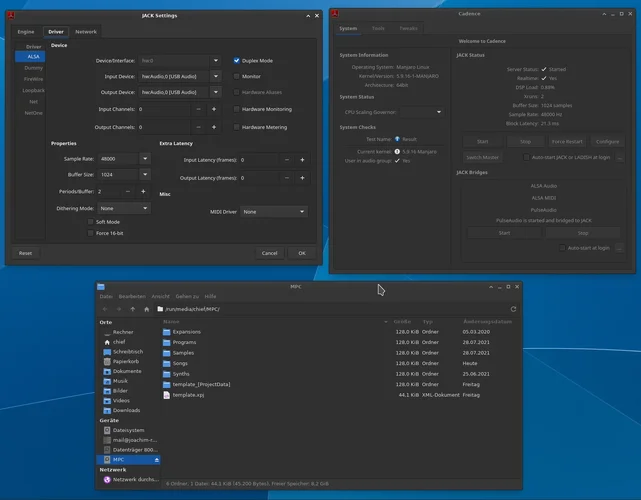Image resolution: width=641 pixels, height=500 pixels.
Task: Select the template.xpj file
Action: (x=189, y=395)
